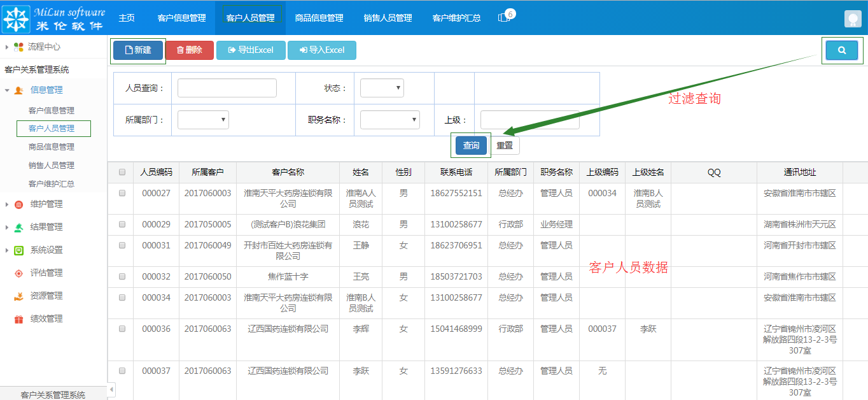Expand the 所属部门 dropdown

(202, 119)
